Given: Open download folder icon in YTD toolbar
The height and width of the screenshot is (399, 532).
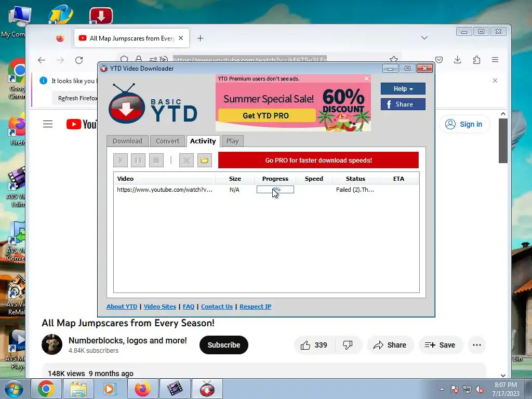Looking at the screenshot, I should click(204, 160).
